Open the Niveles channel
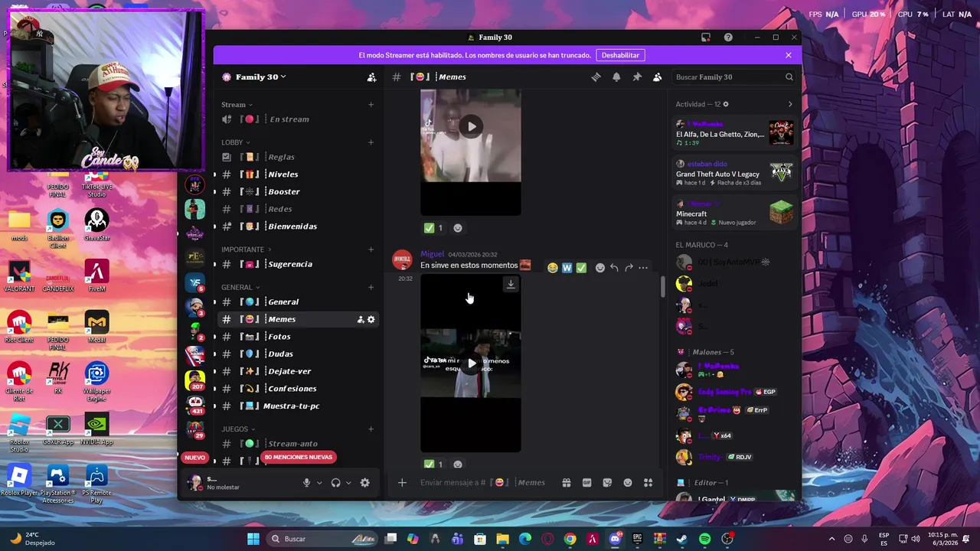This screenshot has height=551, width=980. coord(299,174)
